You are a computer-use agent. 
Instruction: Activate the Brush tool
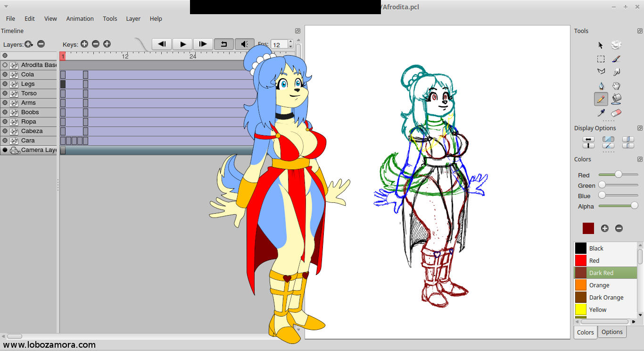click(616, 59)
